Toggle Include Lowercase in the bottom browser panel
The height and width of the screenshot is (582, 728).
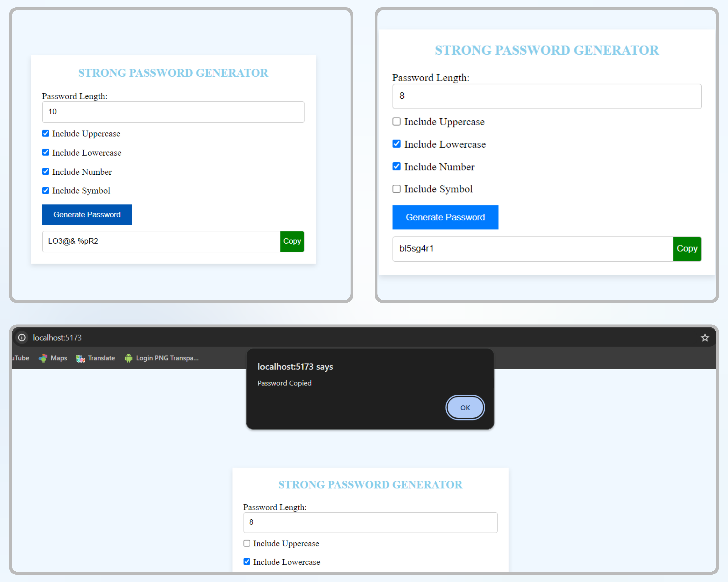pyautogui.click(x=247, y=562)
